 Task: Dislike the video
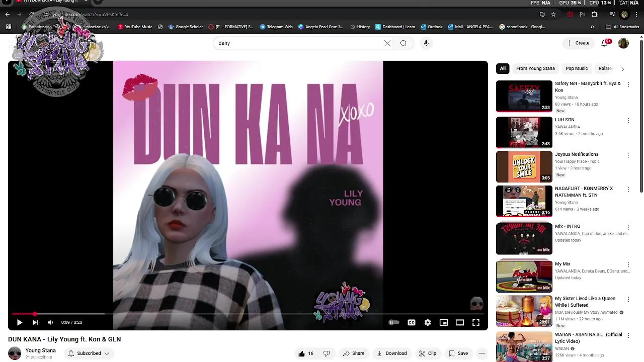coord(327,353)
